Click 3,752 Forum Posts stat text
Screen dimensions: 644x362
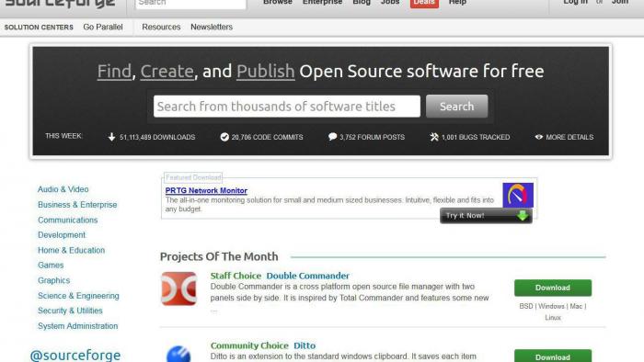click(372, 137)
